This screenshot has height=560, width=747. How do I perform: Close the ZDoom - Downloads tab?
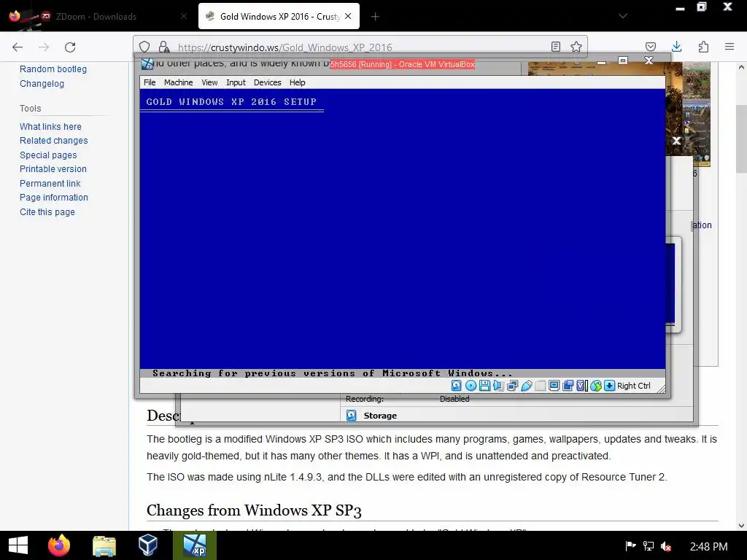184,16
